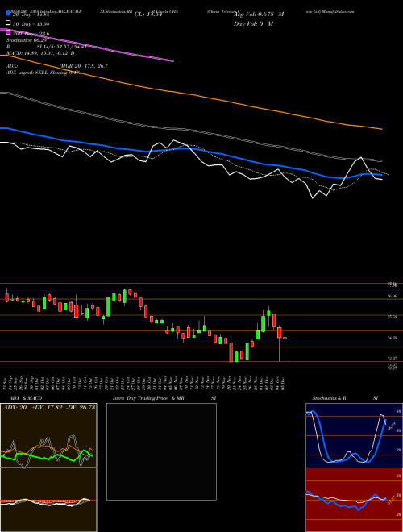Open the empty Intra Day Trading Price panel
Viewport: 403px width, 532px height.
click(161, 451)
